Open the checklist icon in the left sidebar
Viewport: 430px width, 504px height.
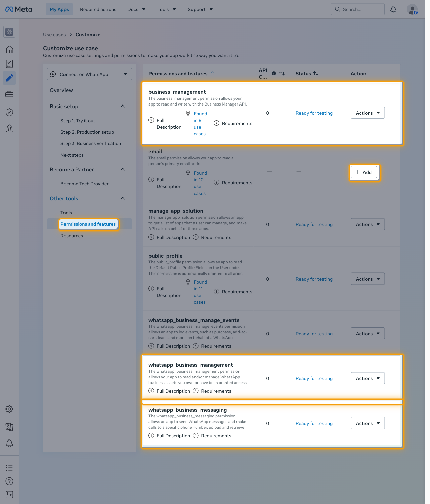pyautogui.click(x=9, y=64)
